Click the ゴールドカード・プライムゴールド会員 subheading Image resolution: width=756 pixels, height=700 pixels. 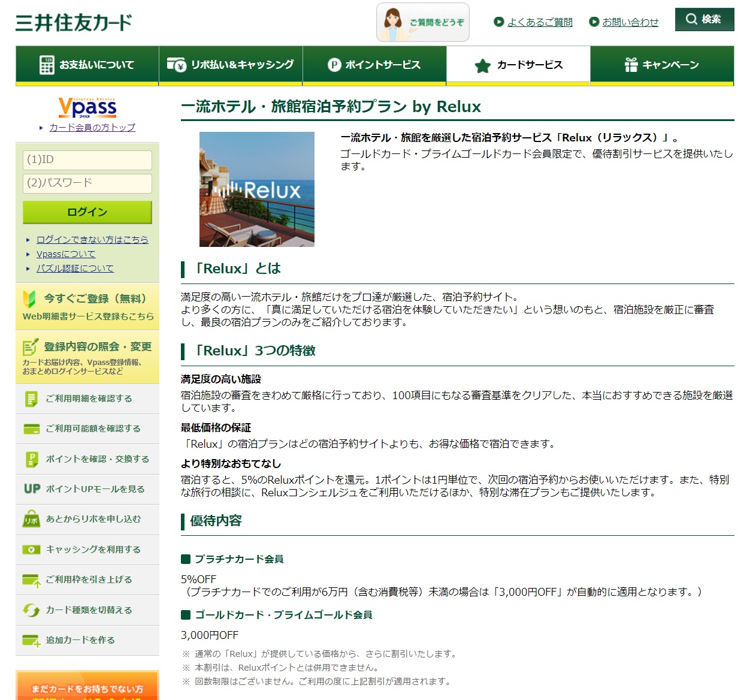tap(283, 615)
